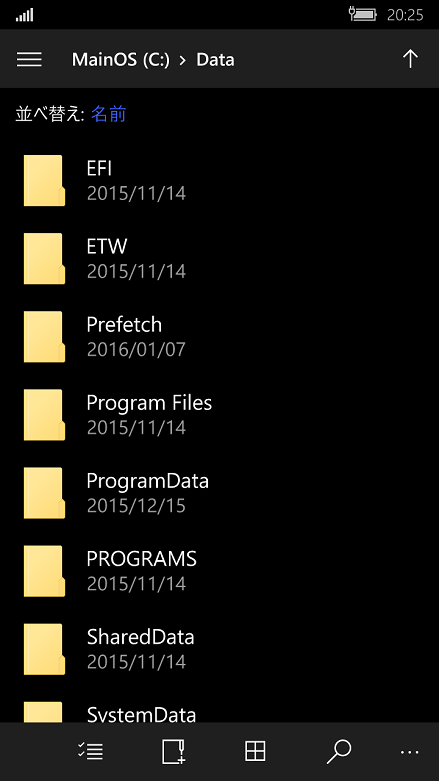The image size is (439, 781).
Task: Open the EFI folder icon
Action: click(44, 180)
